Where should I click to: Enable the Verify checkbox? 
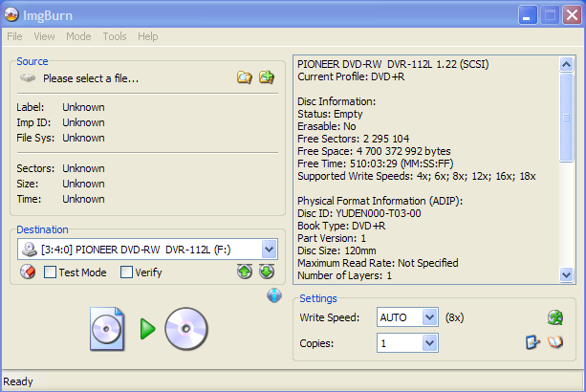point(126,272)
